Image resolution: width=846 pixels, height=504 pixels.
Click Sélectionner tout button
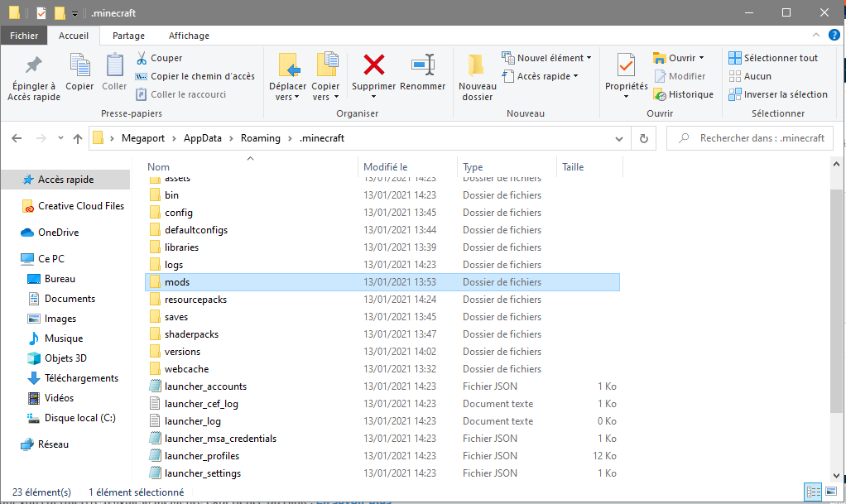click(x=773, y=58)
